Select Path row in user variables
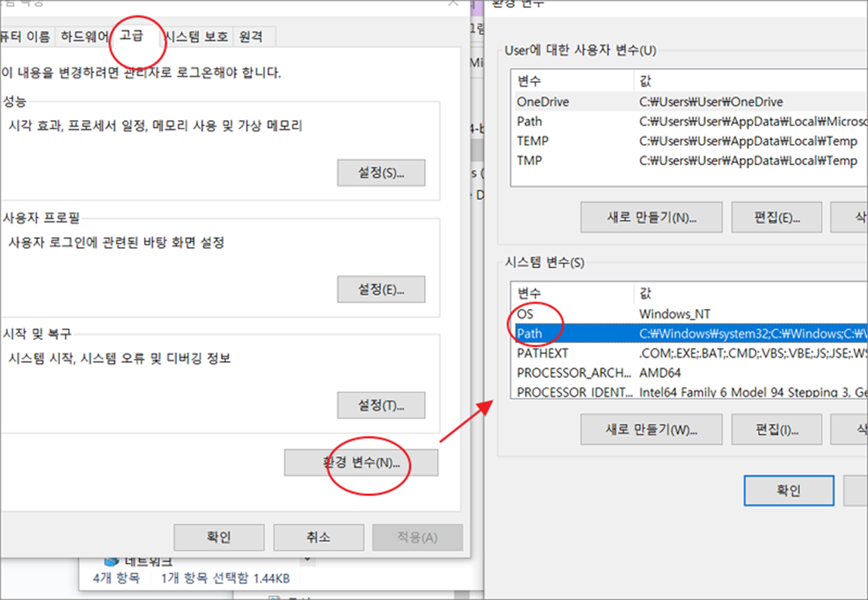Image resolution: width=868 pixels, height=600 pixels. pyautogui.click(x=689, y=122)
